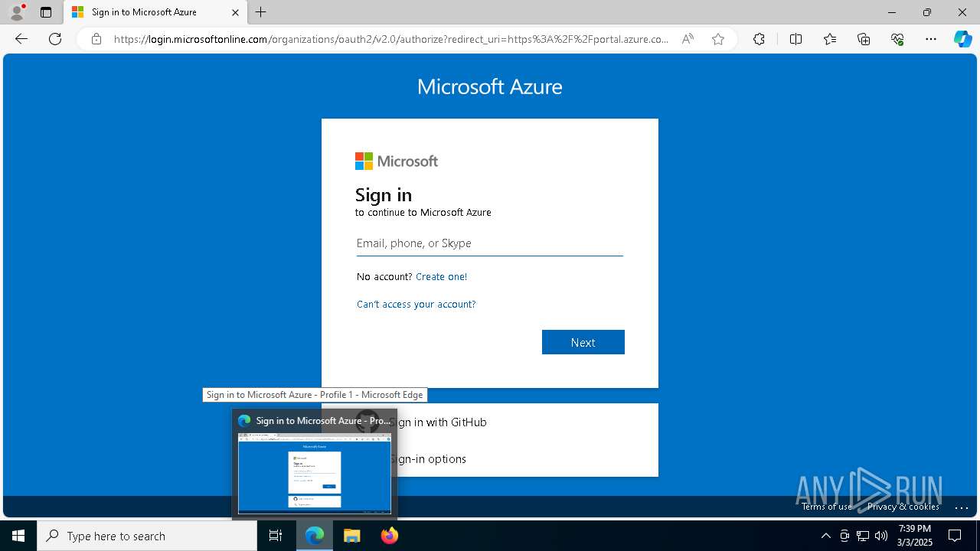This screenshot has width=980, height=551.
Task: Open the clock showing 7:39 PM
Action: [x=915, y=536]
